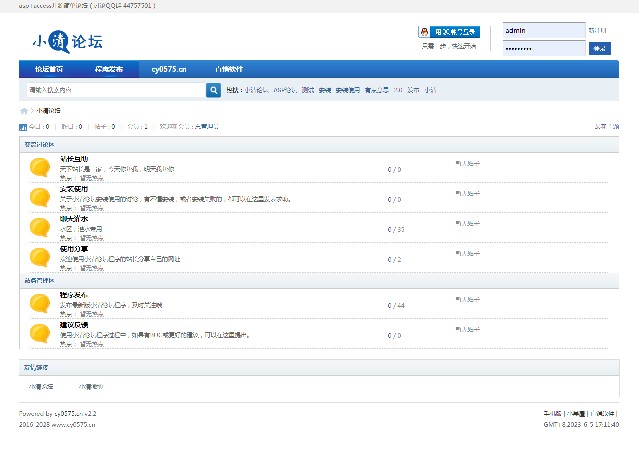Viewport: 639px width, 454px height.
Task: Open the forum title in the 0 / 44 row
Action: click(74, 295)
